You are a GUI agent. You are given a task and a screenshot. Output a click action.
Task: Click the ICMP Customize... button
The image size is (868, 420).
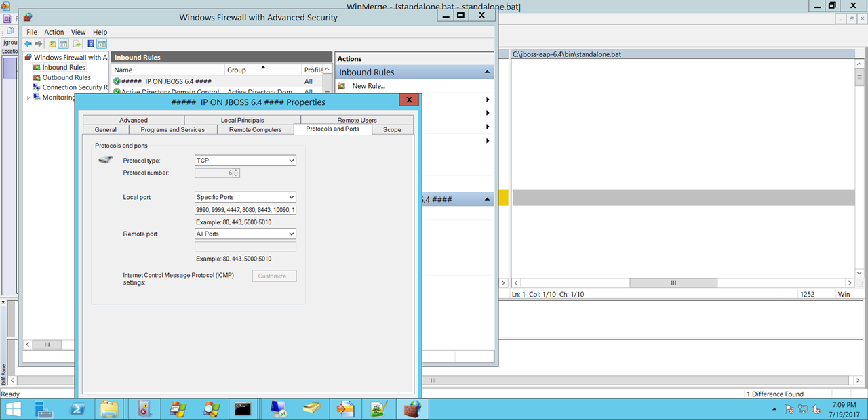click(x=275, y=276)
